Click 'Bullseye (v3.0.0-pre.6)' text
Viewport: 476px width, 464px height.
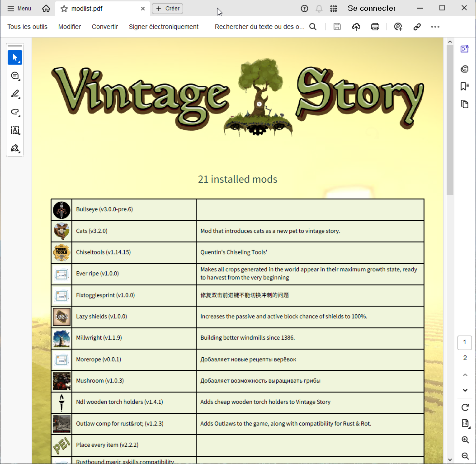pos(104,209)
